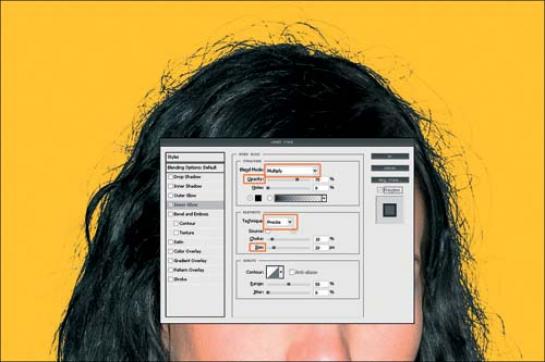Click the black glow color swatch
The image size is (545, 362).
[258, 198]
